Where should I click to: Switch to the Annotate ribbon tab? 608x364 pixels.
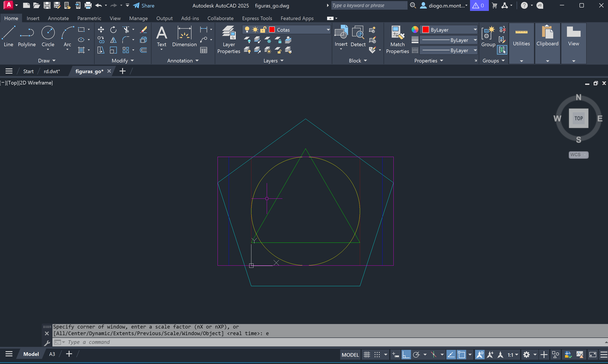tap(58, 18)
